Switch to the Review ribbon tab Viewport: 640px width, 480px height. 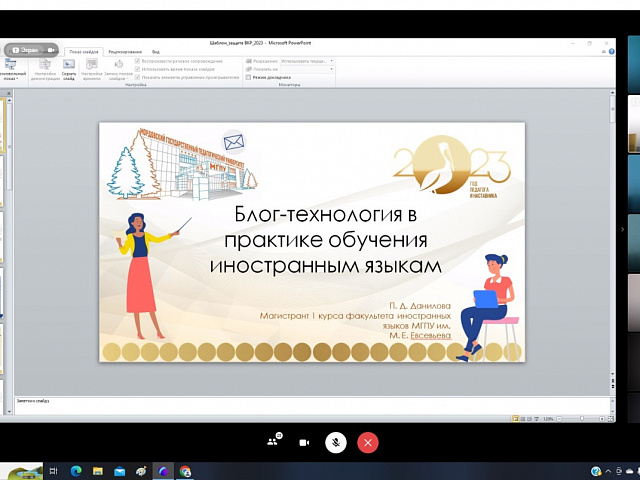click(124, 51)
